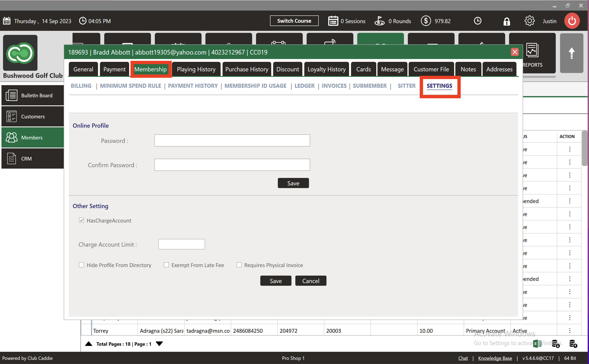Open the Knowledge Base link
589x364 pixels.
[495, 358]
